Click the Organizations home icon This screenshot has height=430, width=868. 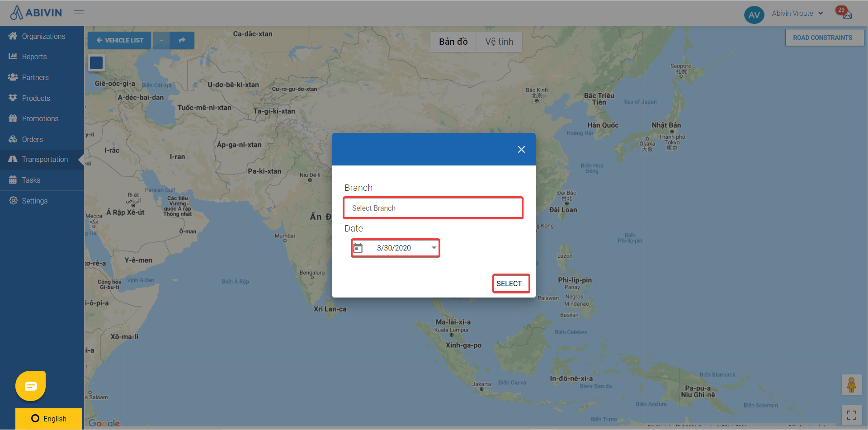pos(13,36)
